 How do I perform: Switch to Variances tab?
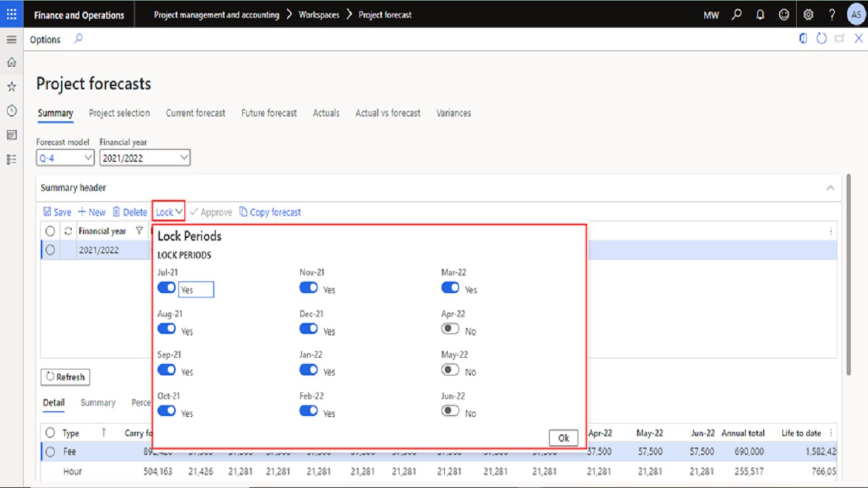coord(454,113)
